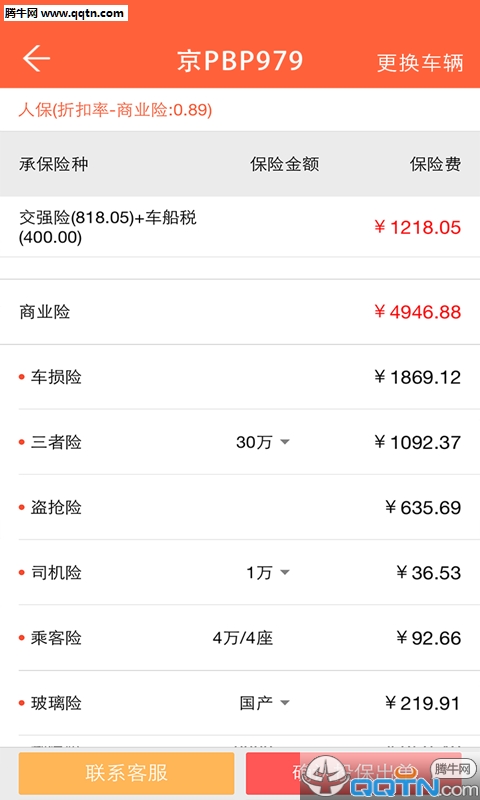This screenshot has width=480, height=800.
Task: Click 更换车辆 to change vehicle
Action: point(420,62)
